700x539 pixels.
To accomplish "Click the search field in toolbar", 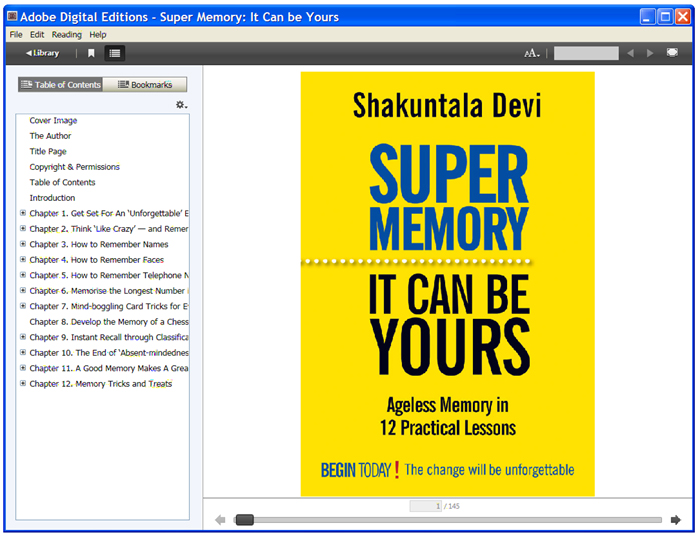I will 586,54.
